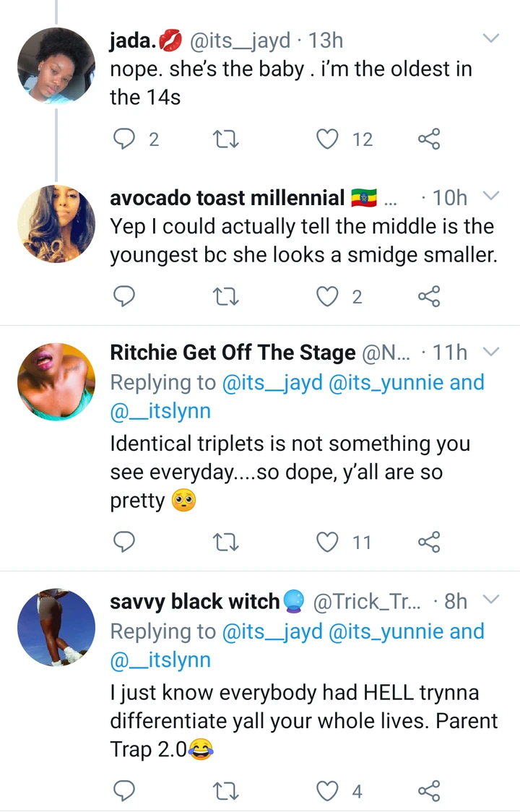This screenshot has width=520, height=812.
Task: Share savvy black witch's Parent Trap tweet
Action: pyautogui.click(x=429, y=791)
